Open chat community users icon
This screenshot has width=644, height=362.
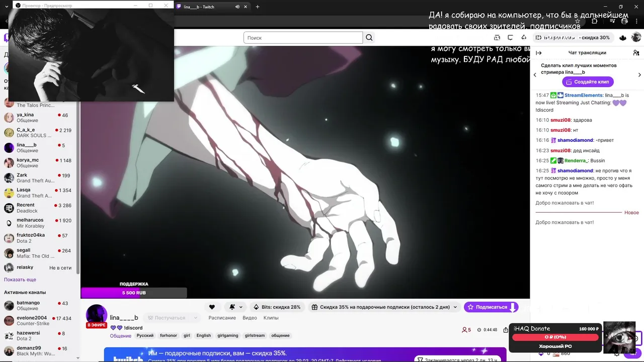click(x=636, y=53)
